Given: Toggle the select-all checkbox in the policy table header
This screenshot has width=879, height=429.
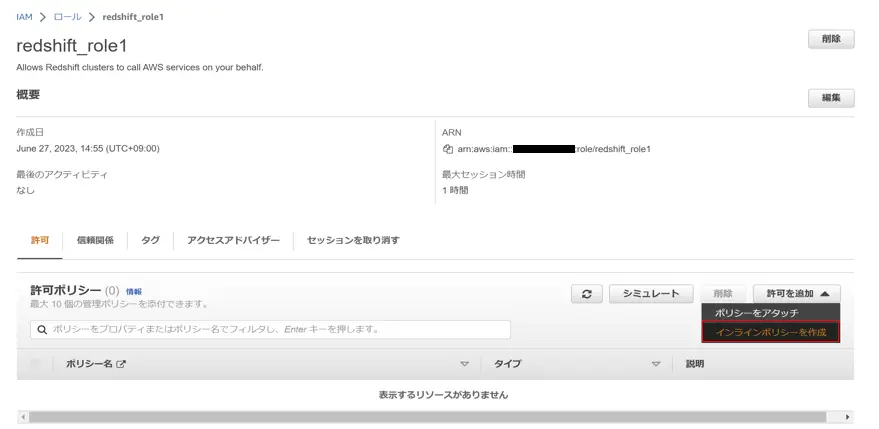Looking at the screenshot, I should tap(35, 364).
